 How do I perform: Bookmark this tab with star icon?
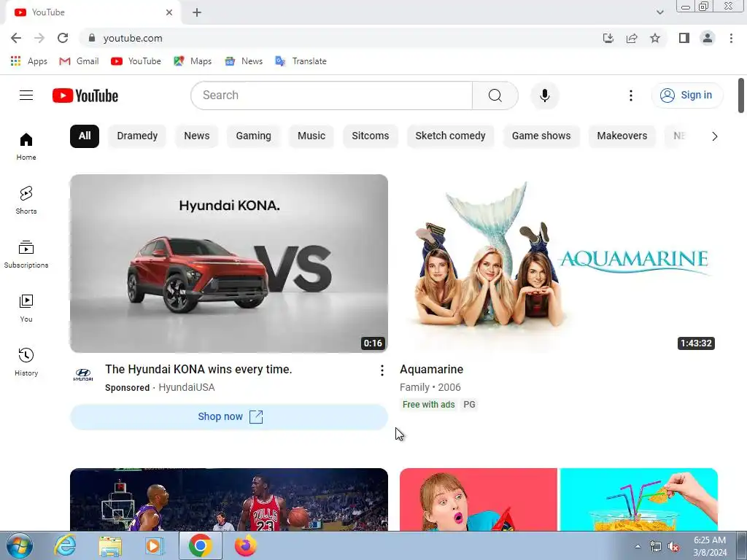pyautogui.click(x=655, y=38)
